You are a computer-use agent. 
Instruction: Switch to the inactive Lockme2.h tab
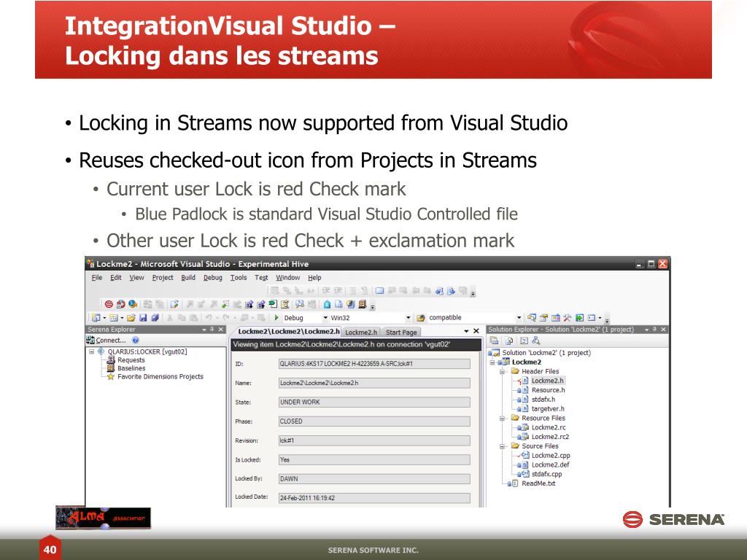pyautogui.click(x=361, y=332)
